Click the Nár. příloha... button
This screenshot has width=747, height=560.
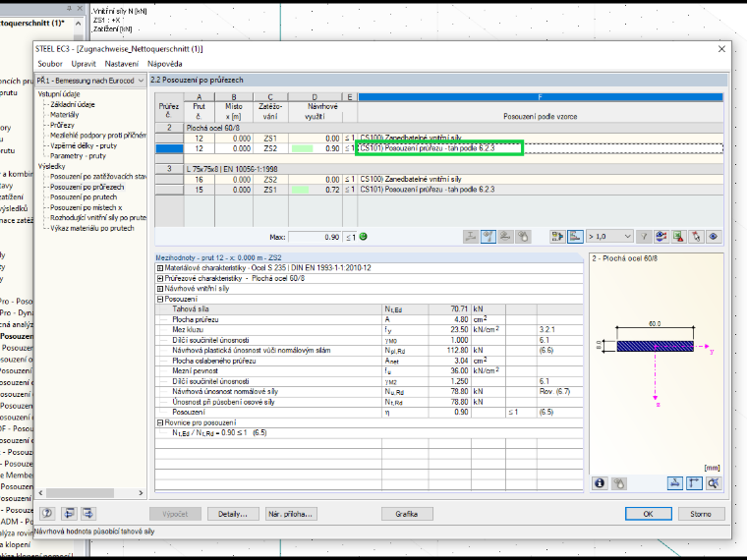(x=290, y=514)
